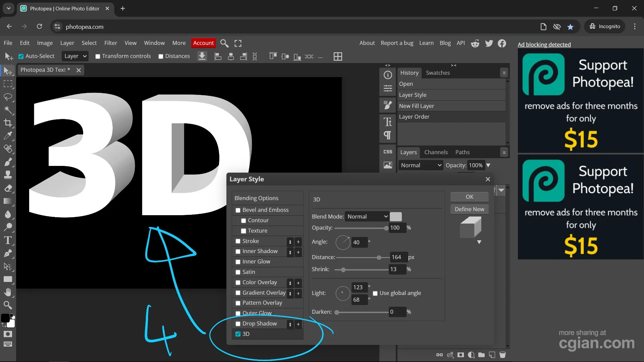Select the Hand tool

pos(8,292)
